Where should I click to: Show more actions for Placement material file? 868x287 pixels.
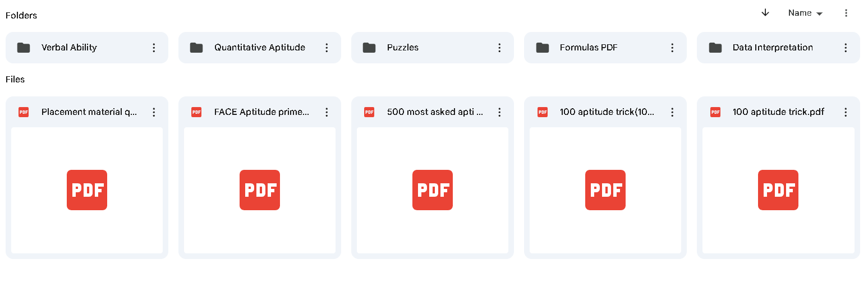(x=154, y=112)
